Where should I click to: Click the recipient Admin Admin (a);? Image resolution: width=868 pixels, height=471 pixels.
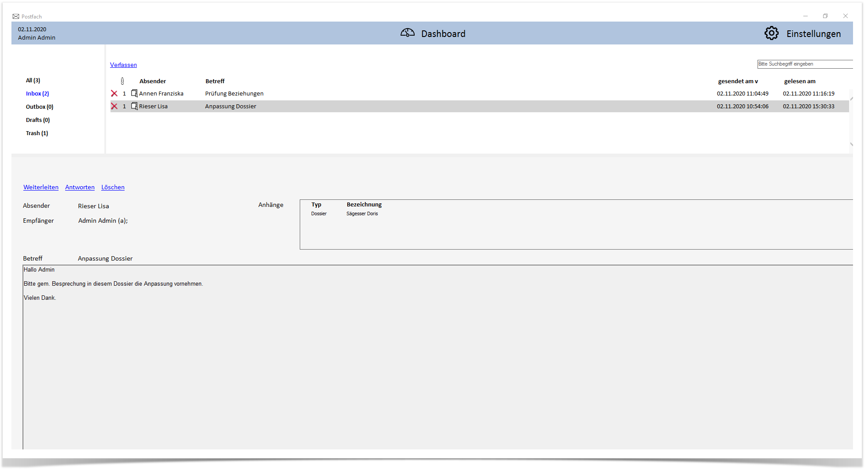[x=103, y=221]
